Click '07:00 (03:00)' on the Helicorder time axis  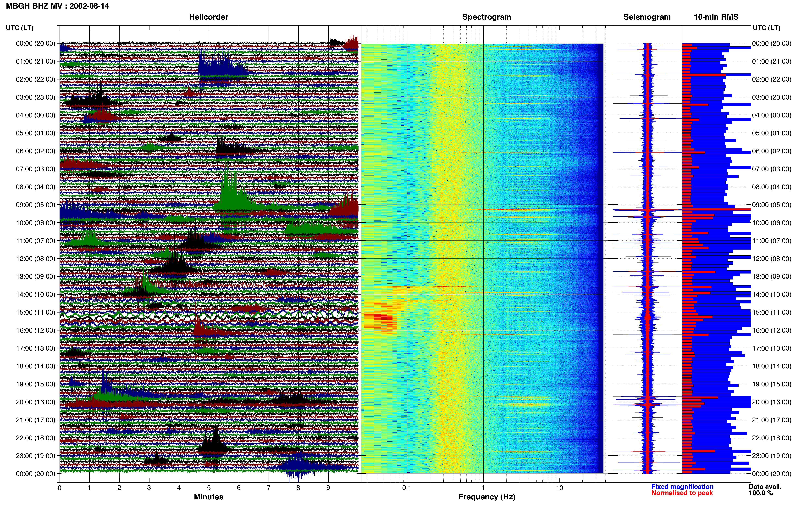coord(36,169)
